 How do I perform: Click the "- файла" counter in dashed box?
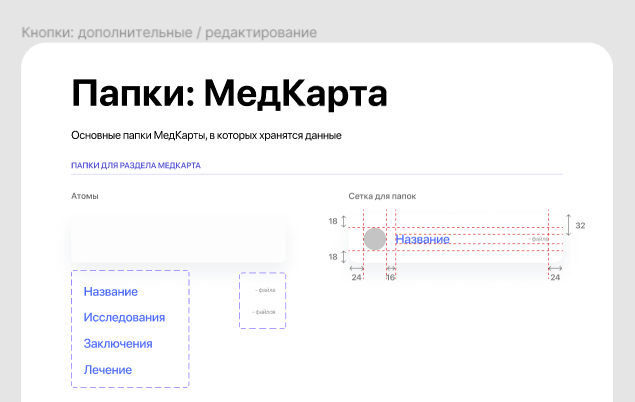265,290
